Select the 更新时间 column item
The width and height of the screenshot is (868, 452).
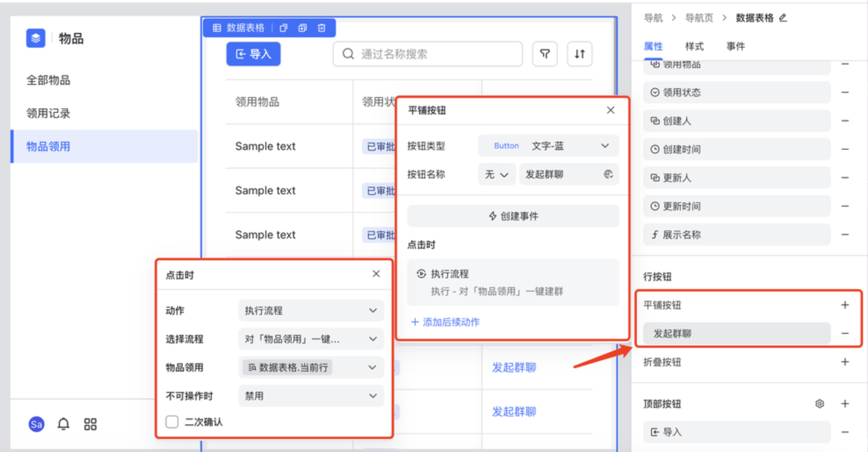[737, 206]
